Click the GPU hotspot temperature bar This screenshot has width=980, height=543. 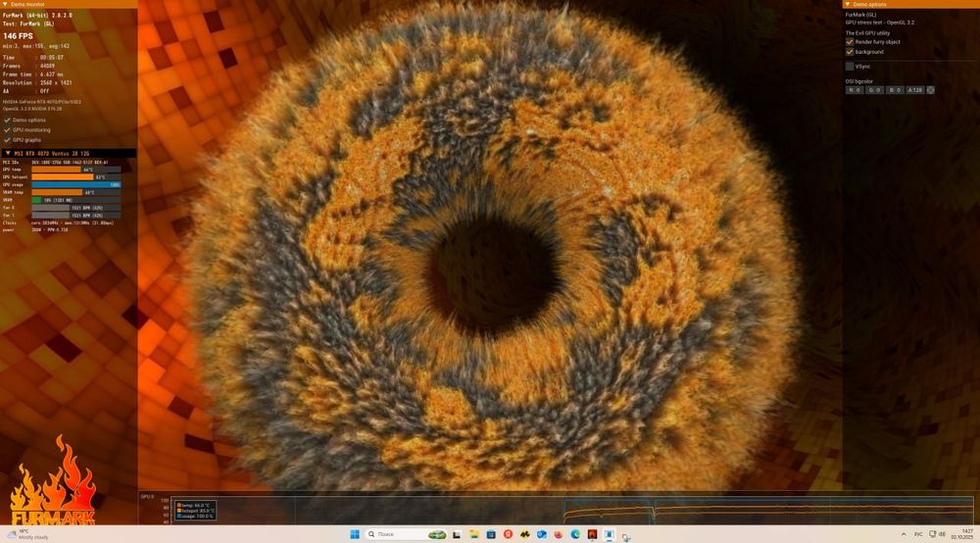click(63, 176)
